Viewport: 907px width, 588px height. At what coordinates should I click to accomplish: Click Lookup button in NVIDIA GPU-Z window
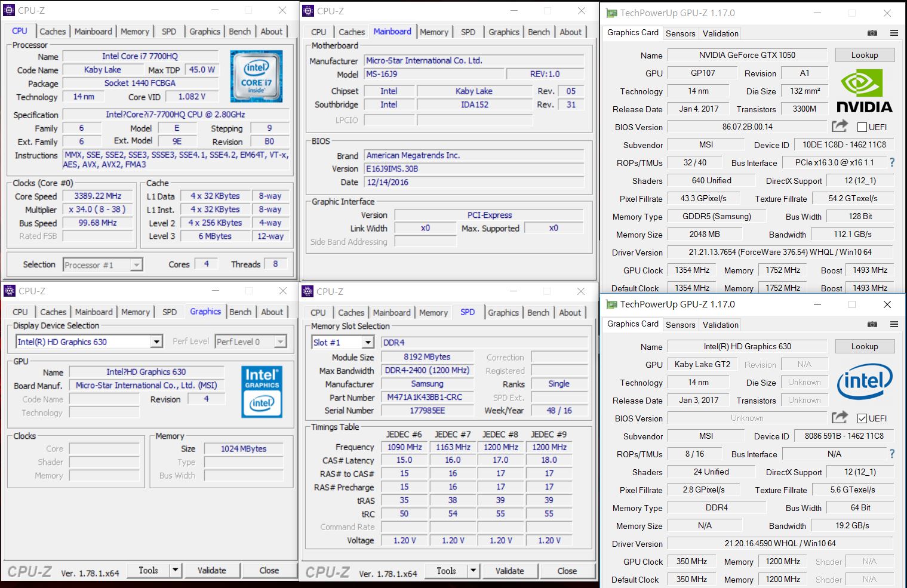[865, 55]
